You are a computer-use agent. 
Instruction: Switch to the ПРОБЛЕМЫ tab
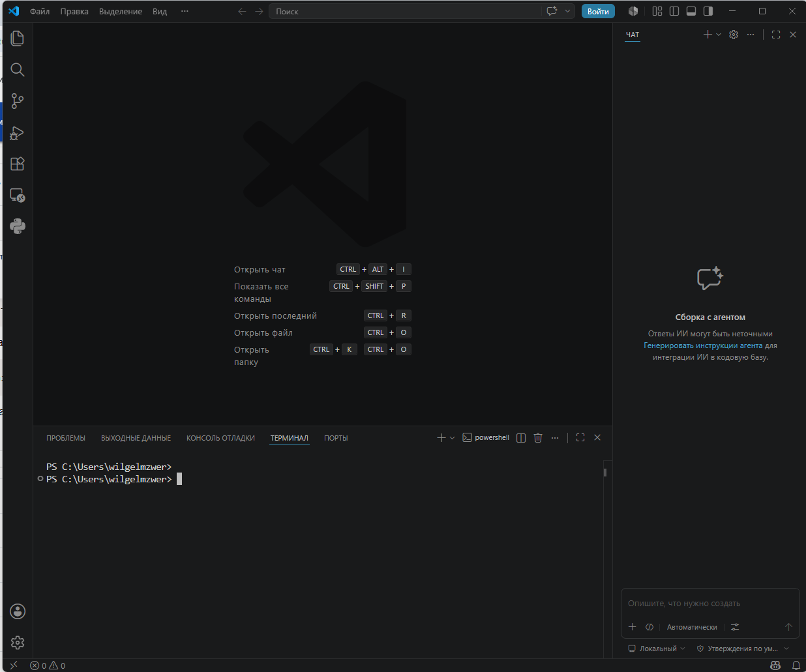[66, 438]
